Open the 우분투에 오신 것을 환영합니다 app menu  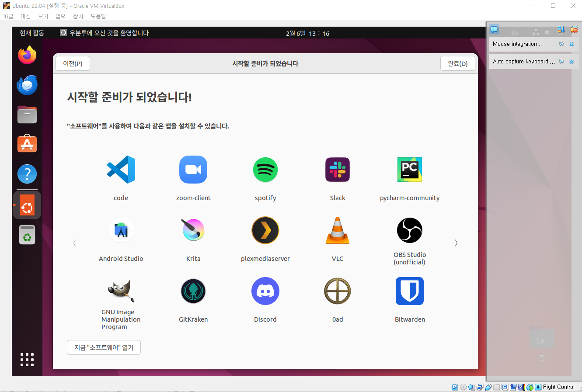(105, 33)
